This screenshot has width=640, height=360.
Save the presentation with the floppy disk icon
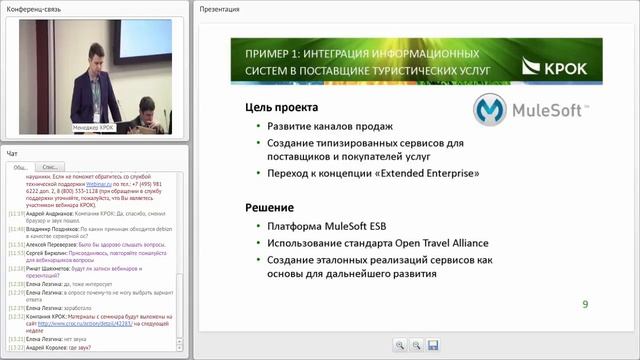point(433,345)
